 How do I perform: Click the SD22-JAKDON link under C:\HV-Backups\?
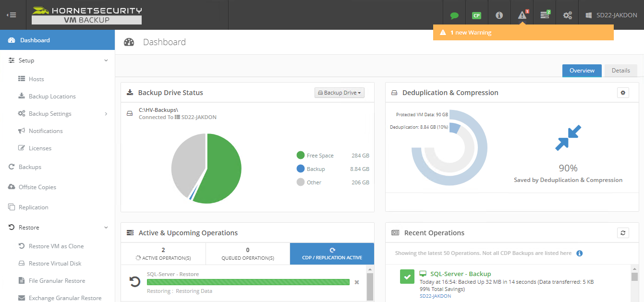[x=199, y=117]
